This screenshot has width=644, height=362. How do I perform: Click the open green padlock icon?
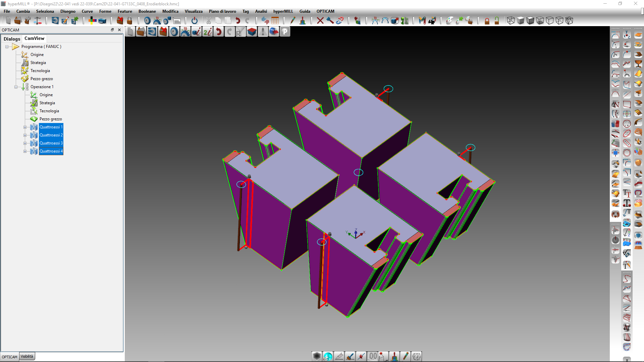tap(497, 21)
